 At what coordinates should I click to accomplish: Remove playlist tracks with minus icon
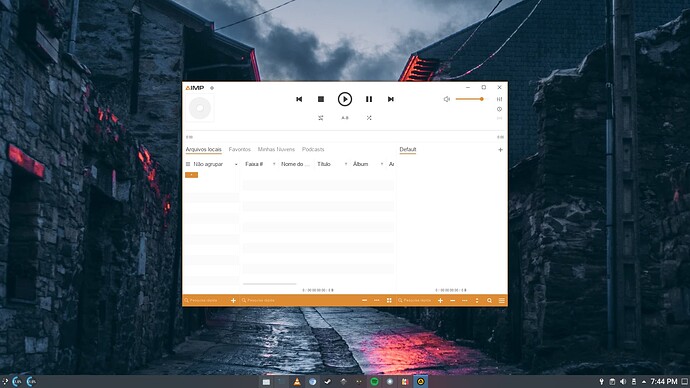coord(453,300)
